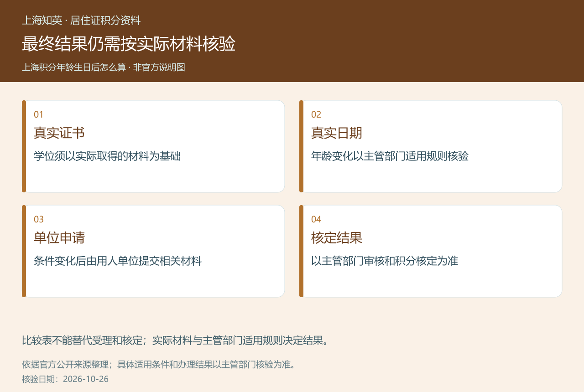Click the header text 上海知英 · 居住证积分资料
Viewport: 584px width, 392px height.
(81, 21)
